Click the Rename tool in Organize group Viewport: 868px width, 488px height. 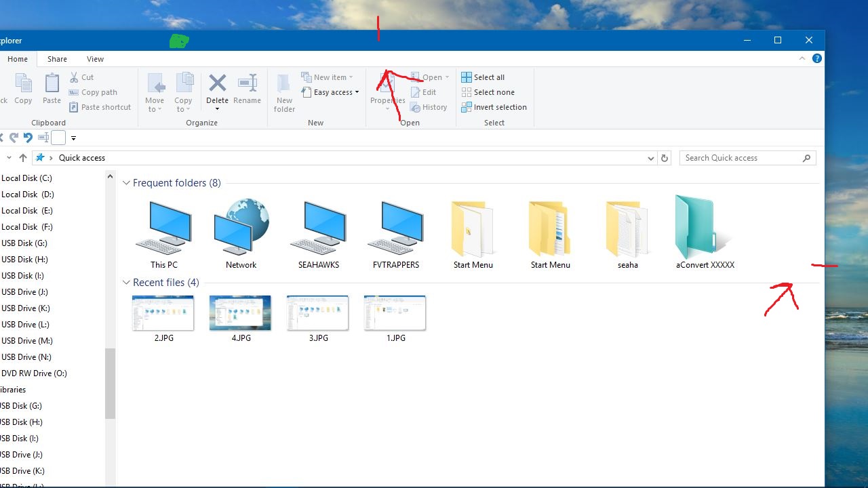pos(248,89)
